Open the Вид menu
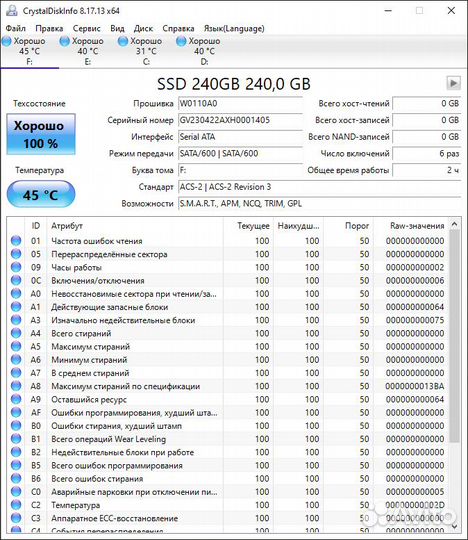This screenshot has height=540, width=468. [117, 28]
